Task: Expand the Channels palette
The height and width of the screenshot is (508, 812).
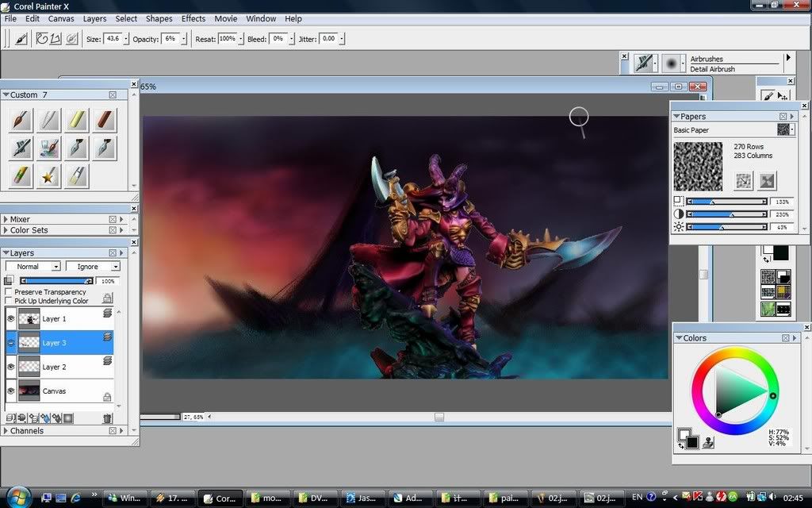Action: pos(6,431)
